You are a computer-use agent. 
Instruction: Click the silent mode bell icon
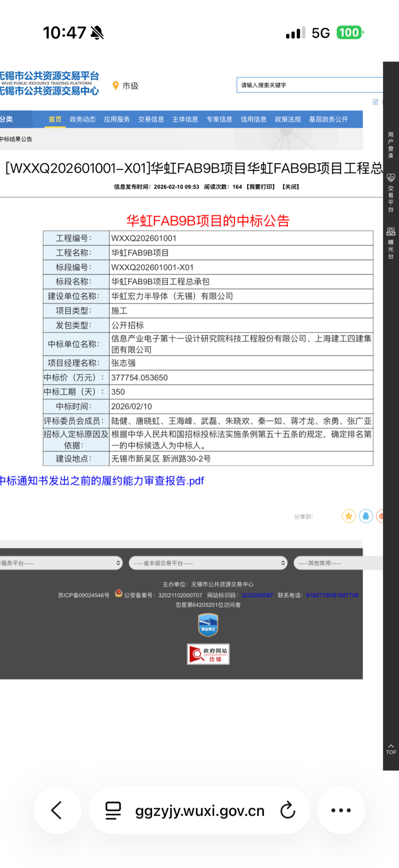[x=97, y=33]
